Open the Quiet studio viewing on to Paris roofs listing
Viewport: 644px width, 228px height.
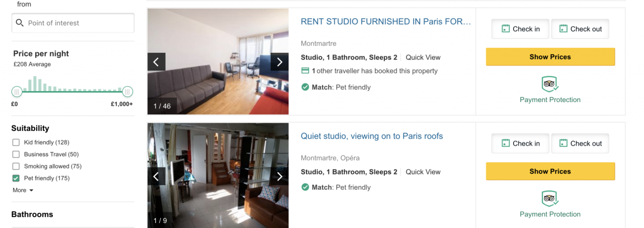(372, 136)
